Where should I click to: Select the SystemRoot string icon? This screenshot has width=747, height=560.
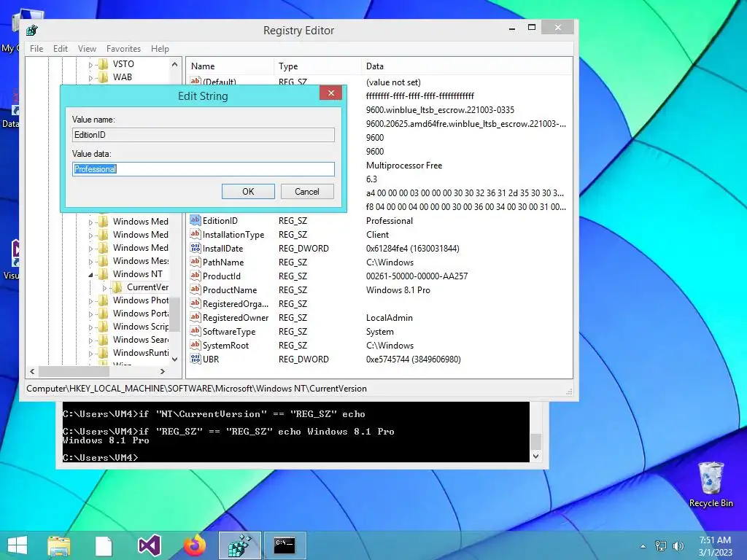coord(196,345)
